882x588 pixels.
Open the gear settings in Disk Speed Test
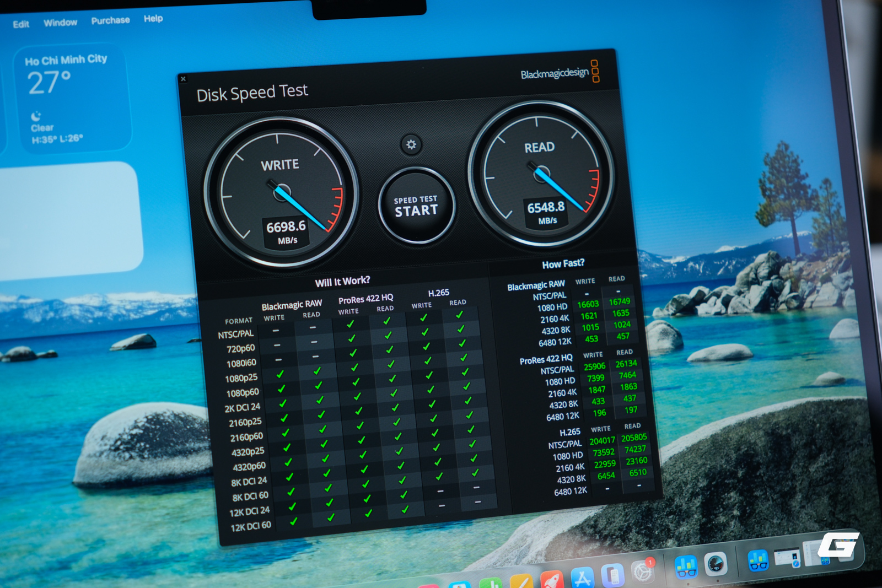point(411,144)
